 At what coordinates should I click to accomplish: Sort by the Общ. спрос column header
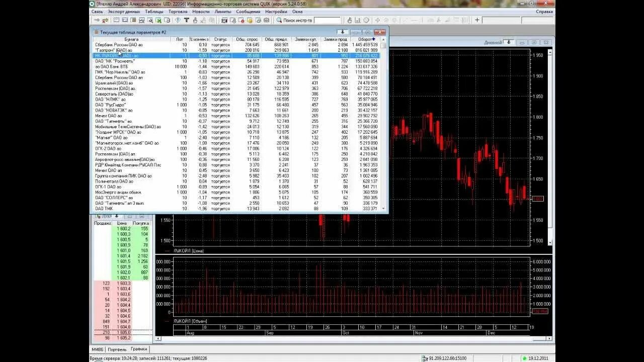246,39
